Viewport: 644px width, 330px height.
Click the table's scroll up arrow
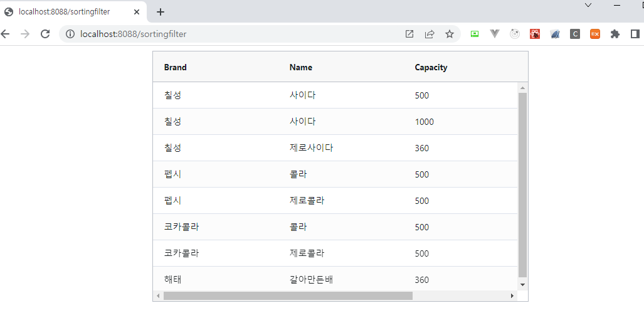522,88
